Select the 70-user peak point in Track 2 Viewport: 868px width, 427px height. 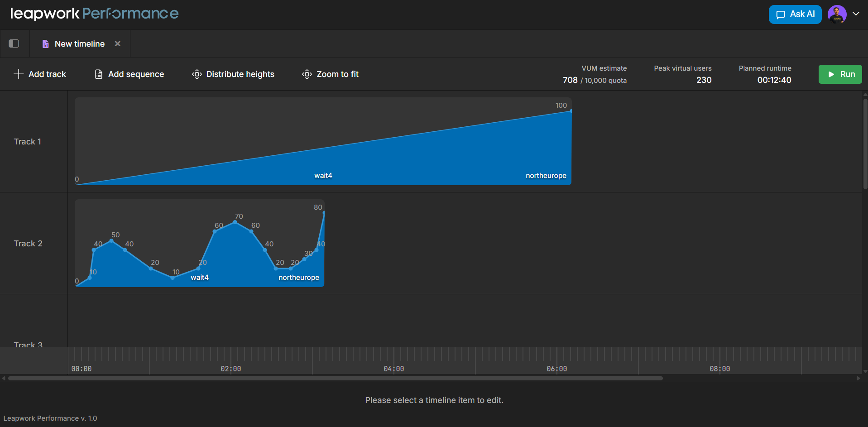pyautogui.click(x=235, y=222)
